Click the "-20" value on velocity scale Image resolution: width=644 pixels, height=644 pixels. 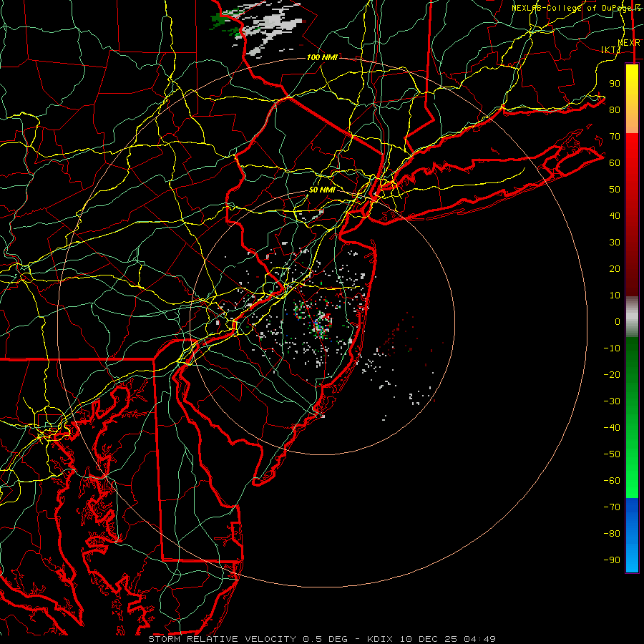point(612,374)
